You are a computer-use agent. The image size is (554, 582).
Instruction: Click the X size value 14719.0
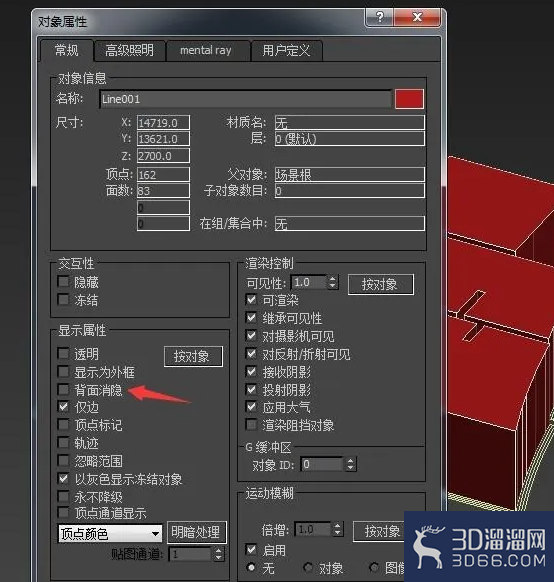click(x=163, y=123)
